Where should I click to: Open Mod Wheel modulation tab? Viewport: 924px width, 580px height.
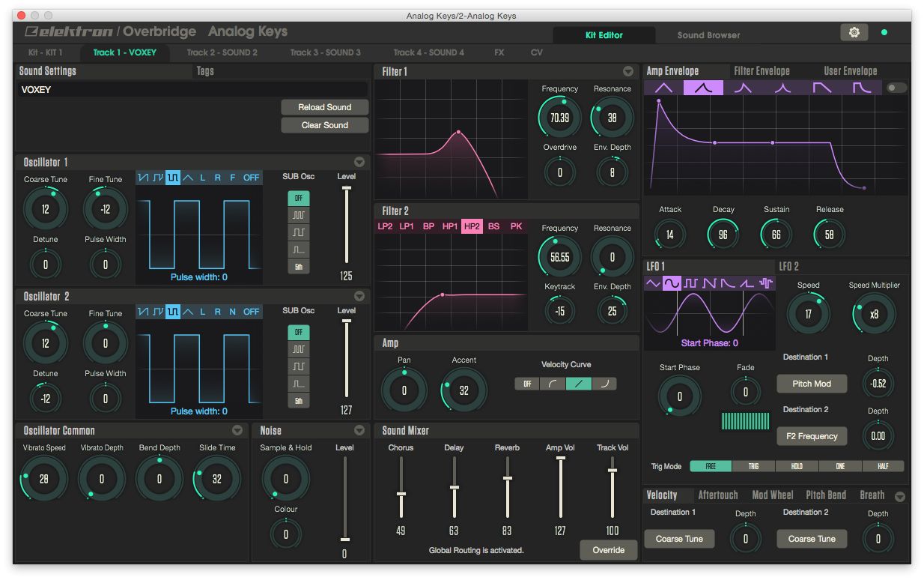[x=772, y=495]
